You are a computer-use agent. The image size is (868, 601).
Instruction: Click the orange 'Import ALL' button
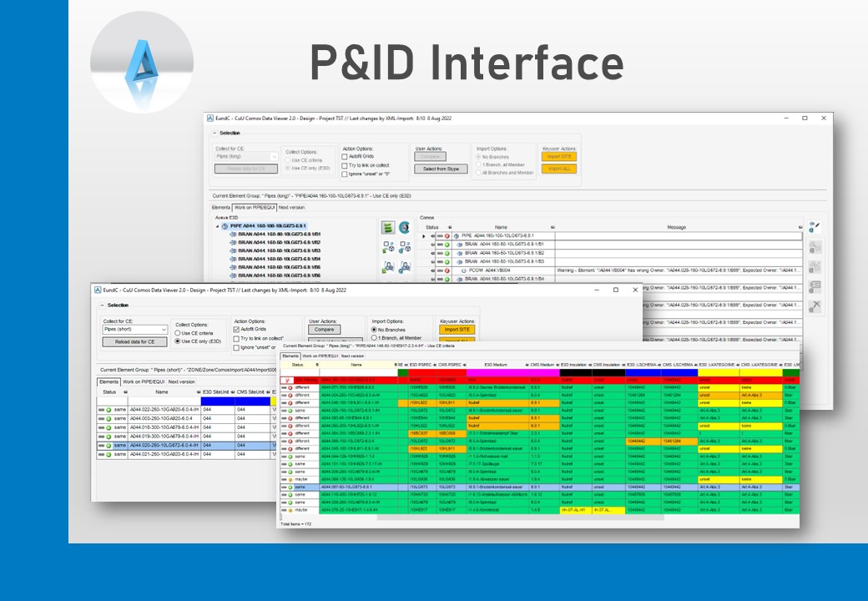[558, 169]
